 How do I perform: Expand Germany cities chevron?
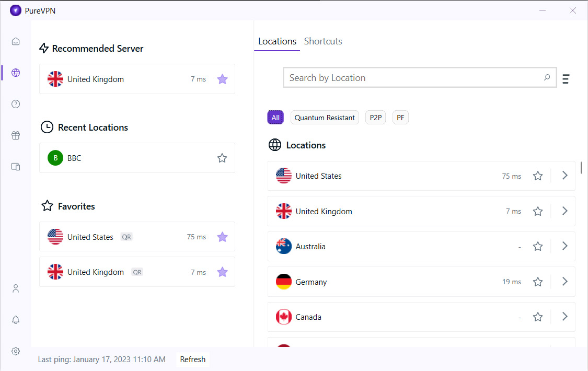click(565, 282)
